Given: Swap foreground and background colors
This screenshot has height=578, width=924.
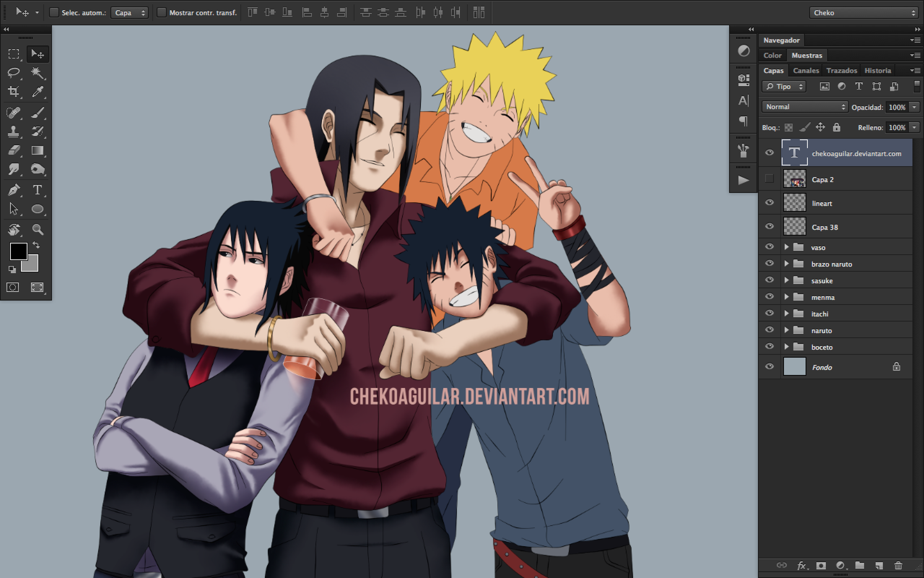Looking at the screenshot, I should pos(36,245).
